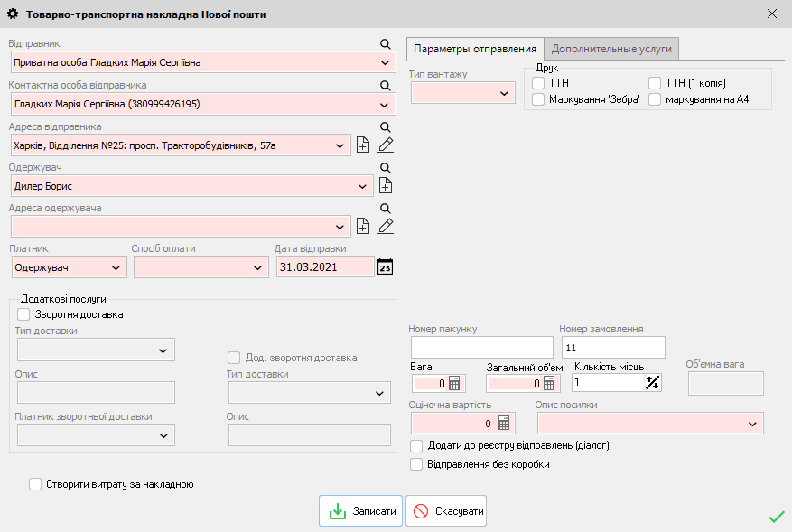This screenshot has height=532, width=792.
Task: Open the calendar icon for Дата відправки
Action: point(385,266)
